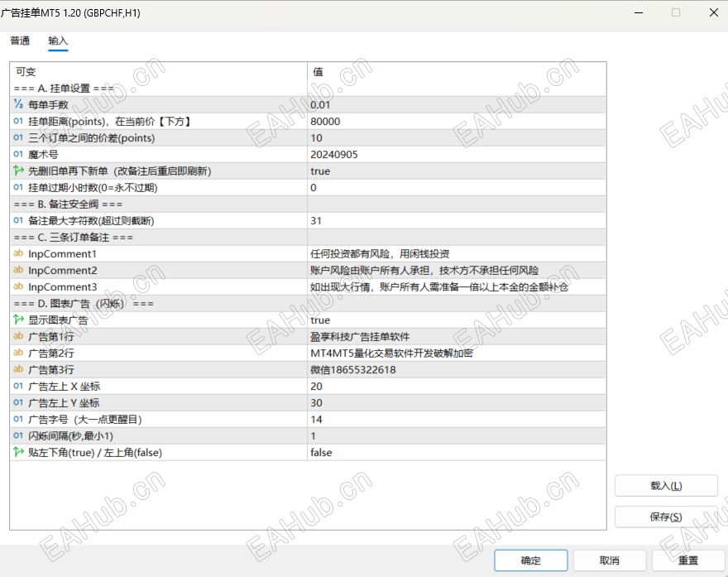Viewport: 728px width, 577px height.
Task: Close the 广告挂单MT5 dialog window
Action: 714,12
